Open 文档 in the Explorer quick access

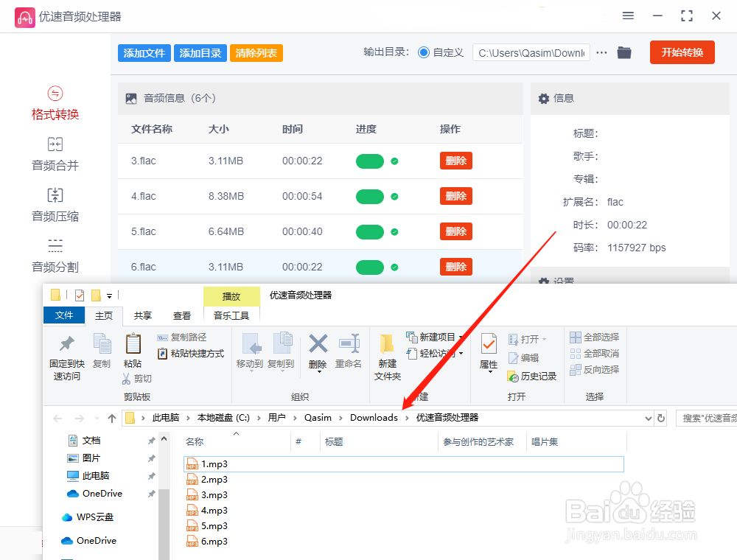(x=85, y=440)
